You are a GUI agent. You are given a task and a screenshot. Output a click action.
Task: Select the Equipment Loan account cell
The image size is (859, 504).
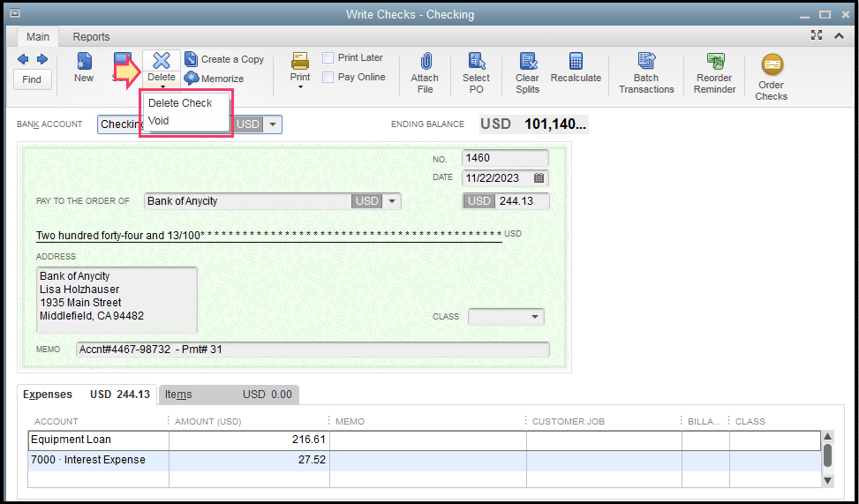point(99,440)
